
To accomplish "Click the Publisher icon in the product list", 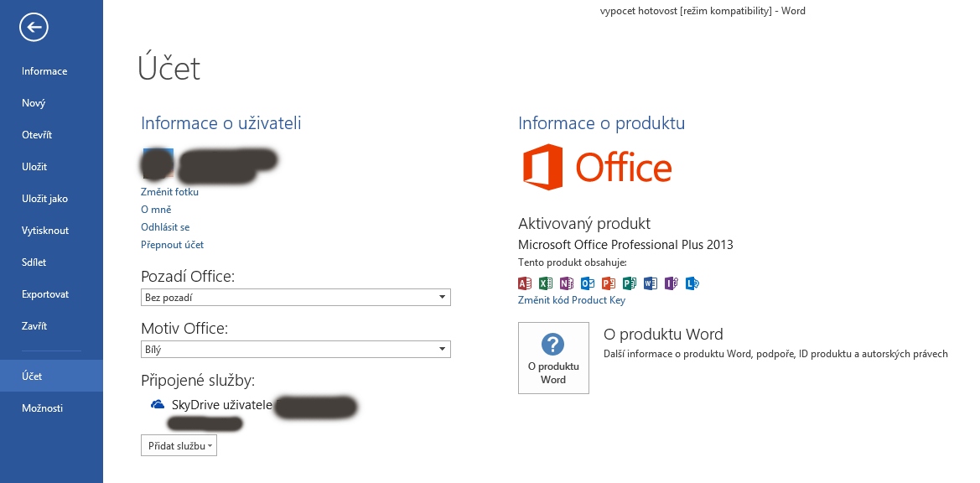I will point(630,283).
